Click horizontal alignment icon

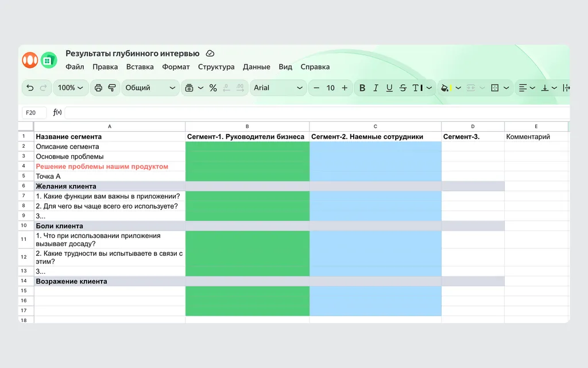click(523, 88)
